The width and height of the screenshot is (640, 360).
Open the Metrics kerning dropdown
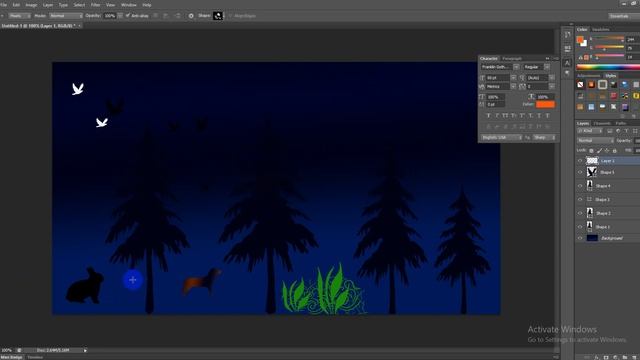click(x=513, y=87)
